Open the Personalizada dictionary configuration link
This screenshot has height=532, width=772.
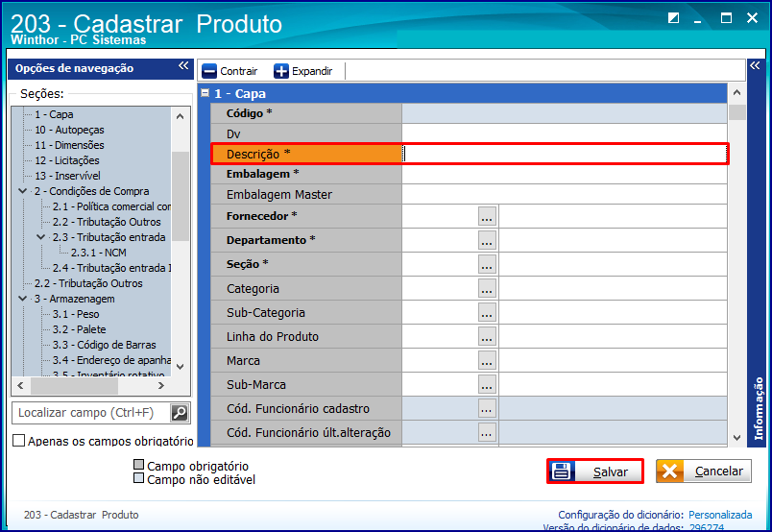[720, 515]
